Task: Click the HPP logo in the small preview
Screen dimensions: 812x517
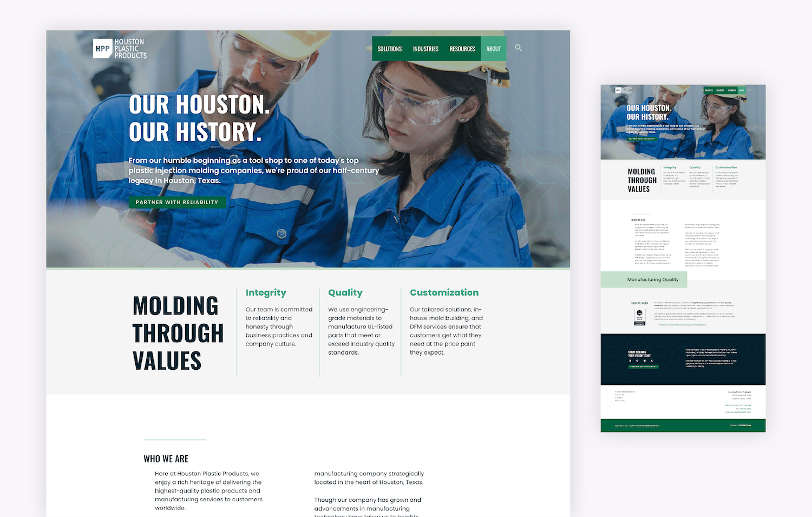Action: pos(624,90)
